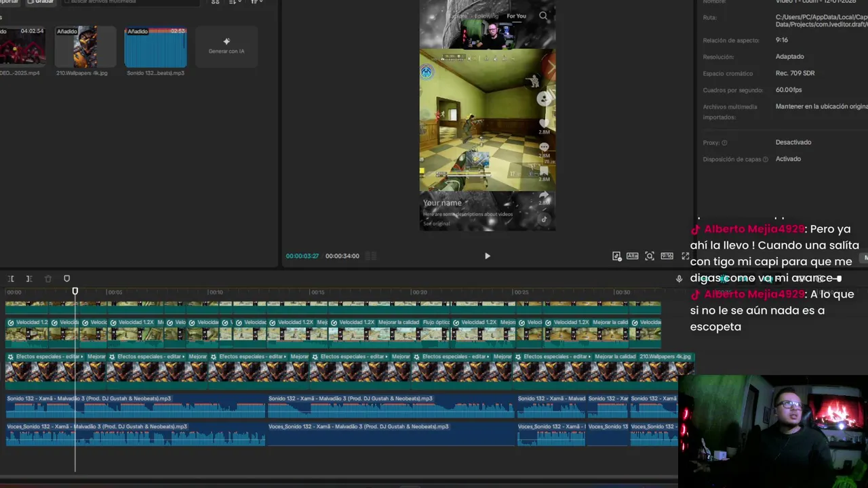Click the 210.Wallpapers 4k.jpg clip label on timeline
Screen dimensions: 868x488
665,357
